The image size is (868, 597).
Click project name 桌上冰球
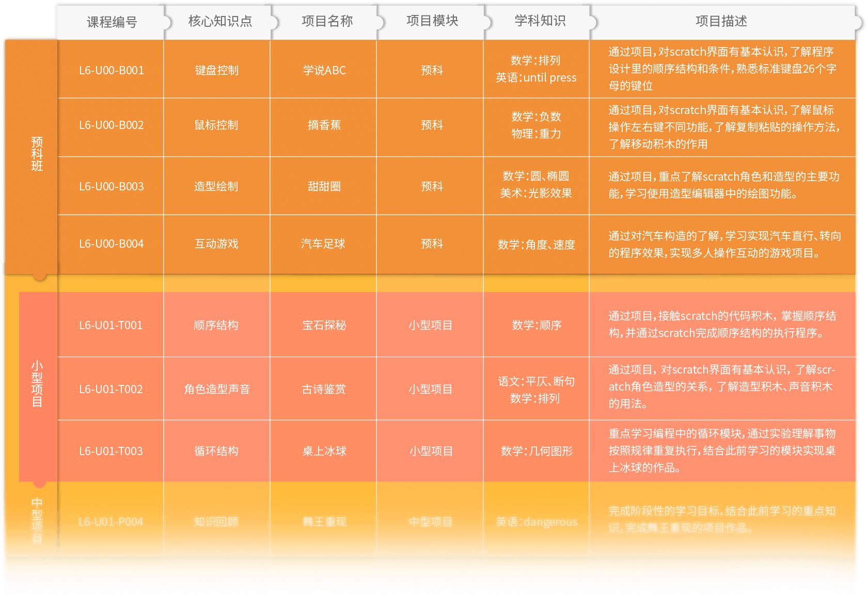(324, 451)
